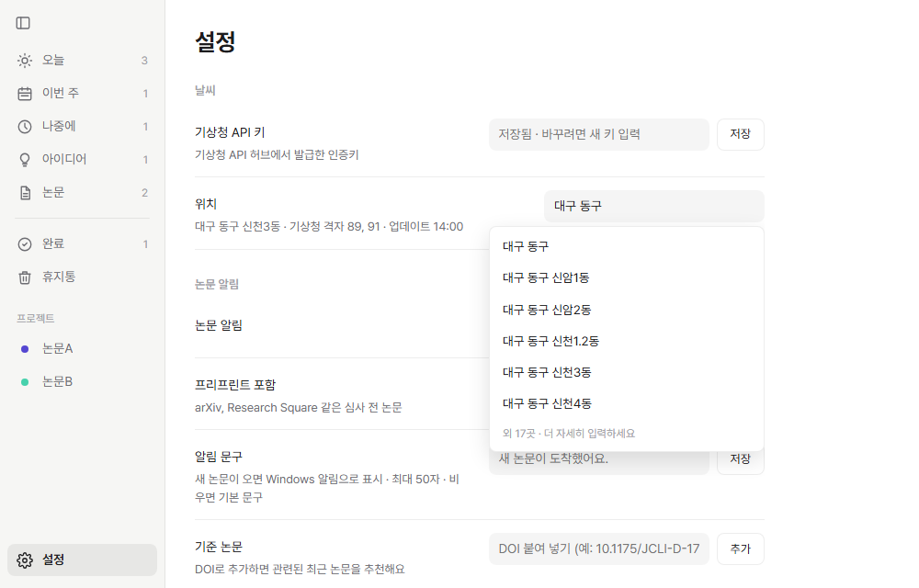
Task: Click the 외 17곳 hint text
Action: 569,434
